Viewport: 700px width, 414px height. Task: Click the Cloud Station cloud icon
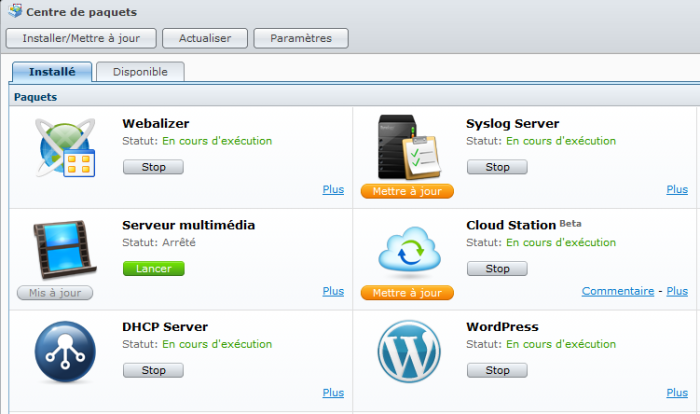pyautogui.click(x=408, y=250)
